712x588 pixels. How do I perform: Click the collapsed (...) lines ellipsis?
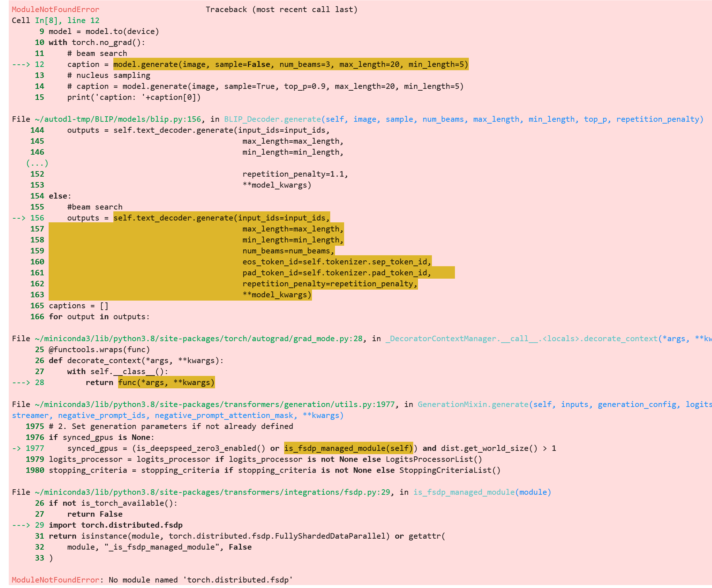[x=37, y=163]
